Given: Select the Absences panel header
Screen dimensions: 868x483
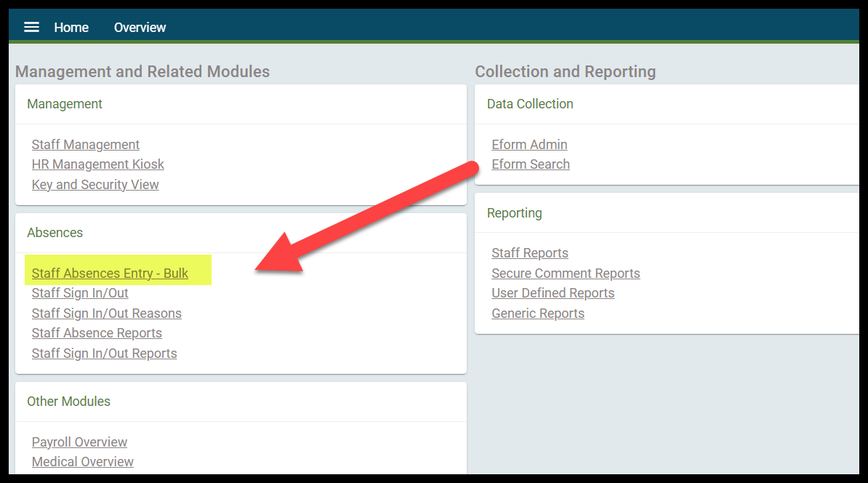Looking at the screenshot, I should coord(55,233).
